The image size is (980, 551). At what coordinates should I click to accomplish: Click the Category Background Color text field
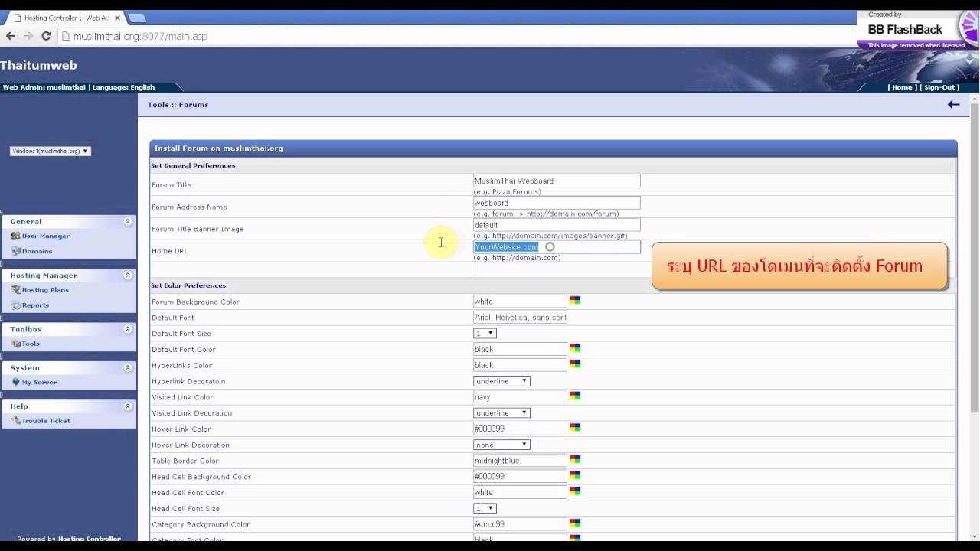point(520,524)
